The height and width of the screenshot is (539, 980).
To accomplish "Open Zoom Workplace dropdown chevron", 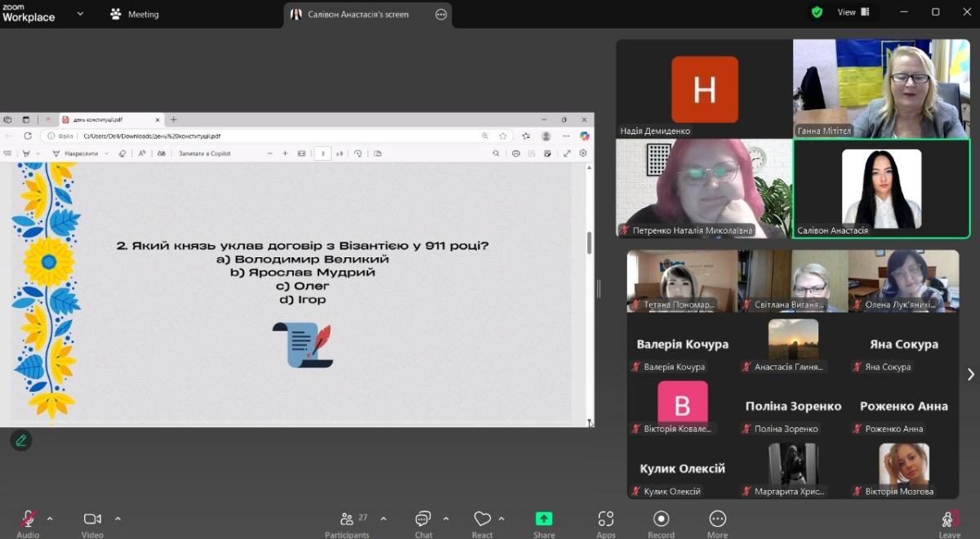I will pyautogui.click(x=80, y=14).
